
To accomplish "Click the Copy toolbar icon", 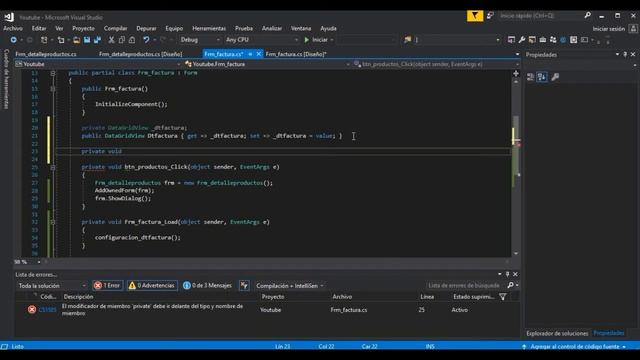I will tap(122, 40).
